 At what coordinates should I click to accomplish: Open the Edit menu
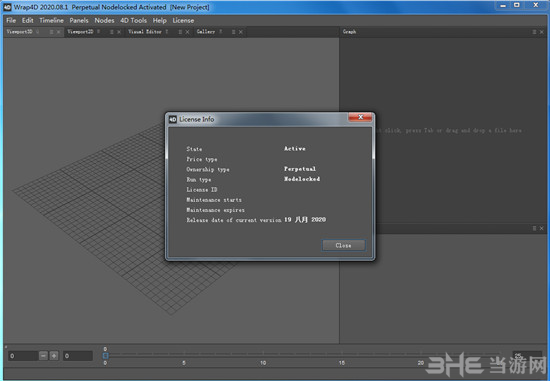tap(28, 20)
